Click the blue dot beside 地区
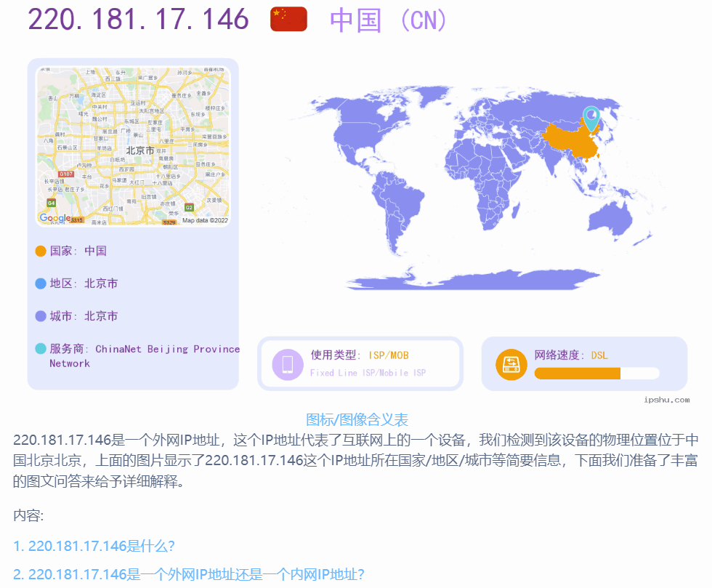This screenshot has width=712, height=588. (x=41, y=283)
